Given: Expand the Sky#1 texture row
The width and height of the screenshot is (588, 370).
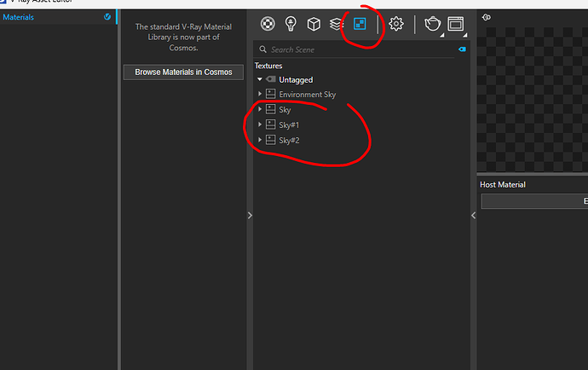Looking at the screenshot, I should tap(260, 124).
